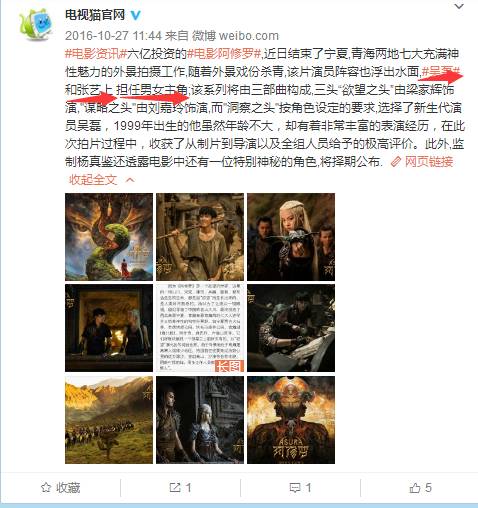Like the post with thumbs-up icon

[x=415, y=488]
